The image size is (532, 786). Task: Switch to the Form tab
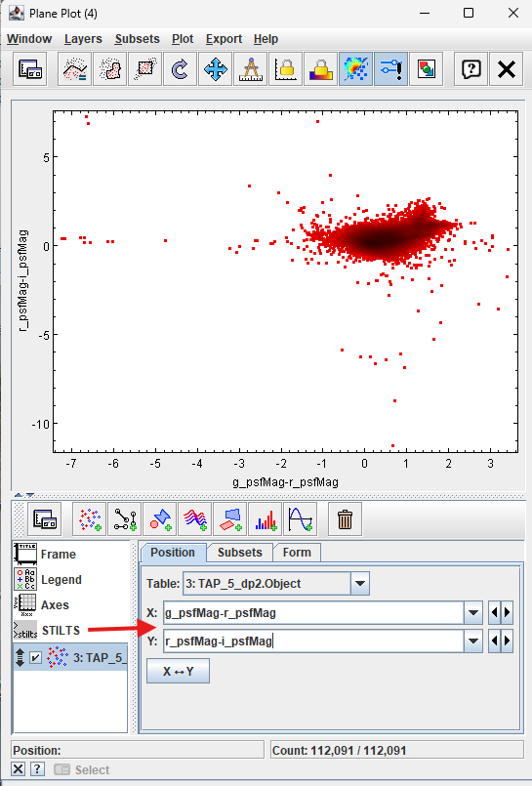click(x=297, y=553)
